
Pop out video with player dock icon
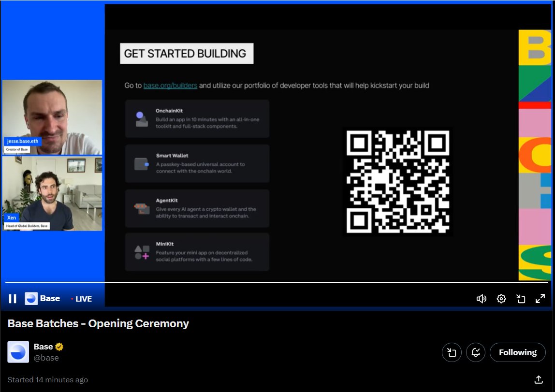coord(521,299)
